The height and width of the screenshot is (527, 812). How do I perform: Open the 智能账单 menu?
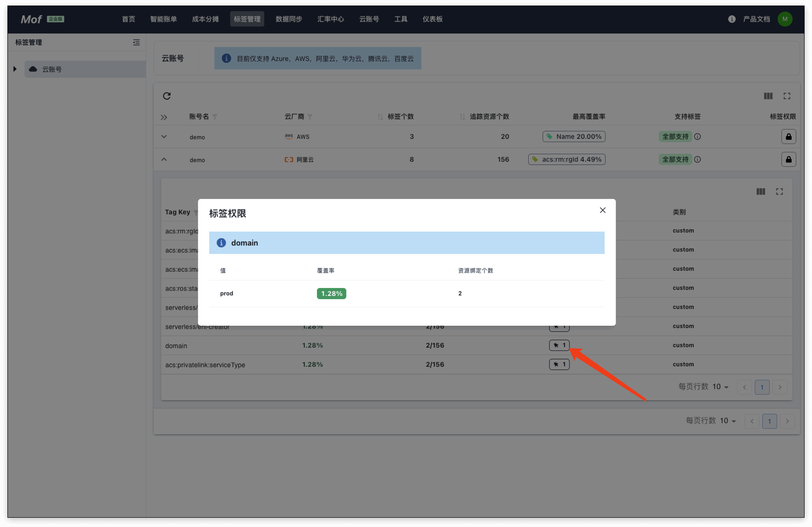click(x=163, y=19)
